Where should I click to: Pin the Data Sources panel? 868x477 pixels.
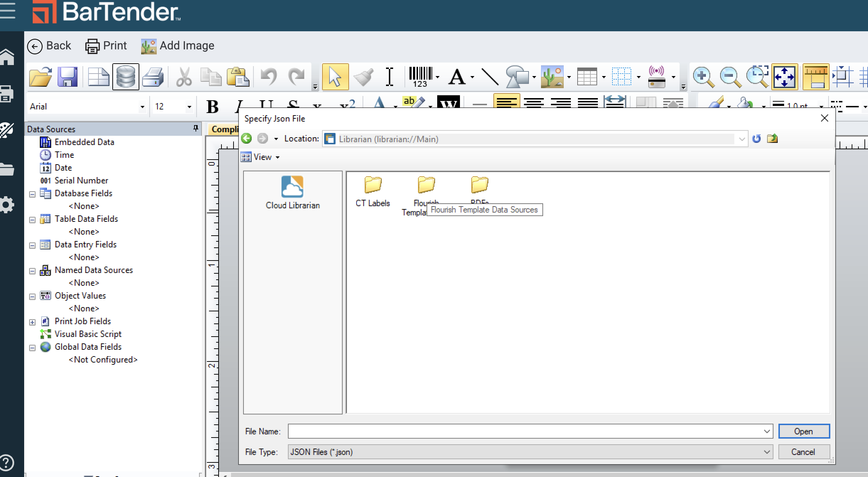195,128
